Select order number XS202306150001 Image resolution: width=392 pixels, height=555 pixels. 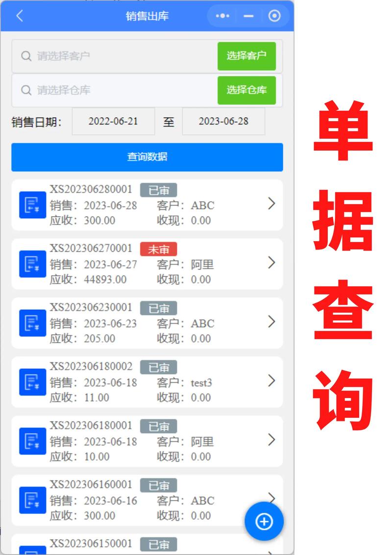[91, 544]
